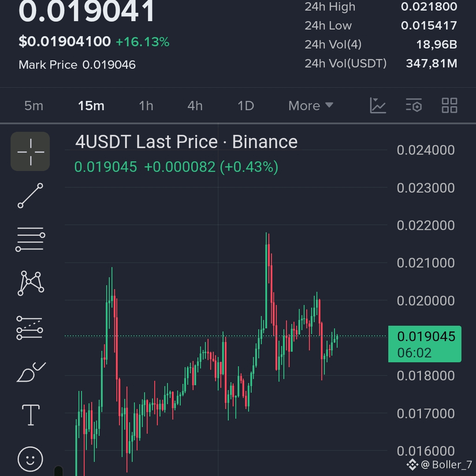Select the text annotation tool
Screen dimensions: 476x476
coord(31,415)
